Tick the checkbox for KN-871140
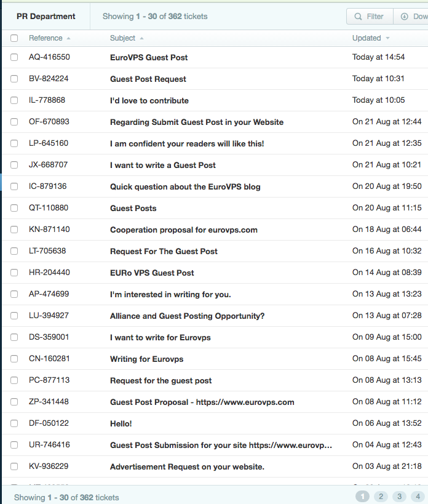This screenshot has width=428, height=504. 14,230
